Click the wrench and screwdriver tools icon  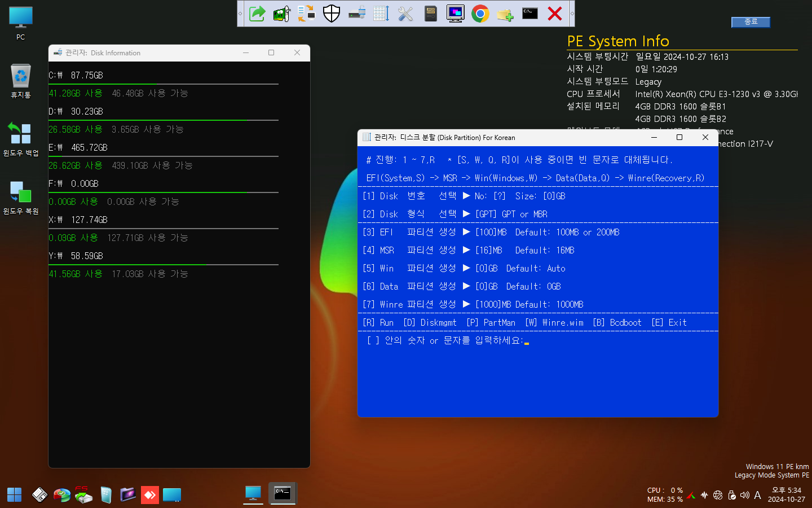[406, 14]
